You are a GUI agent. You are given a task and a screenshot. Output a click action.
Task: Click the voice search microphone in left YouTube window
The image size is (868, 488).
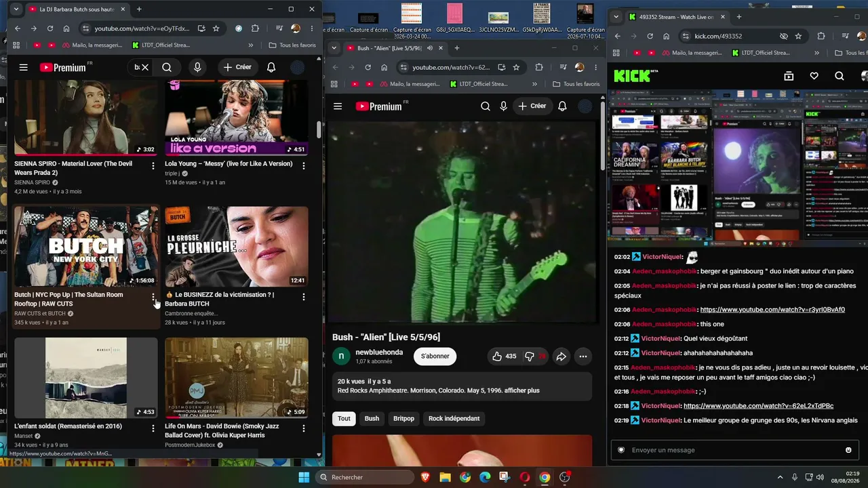tap(197, 67)
